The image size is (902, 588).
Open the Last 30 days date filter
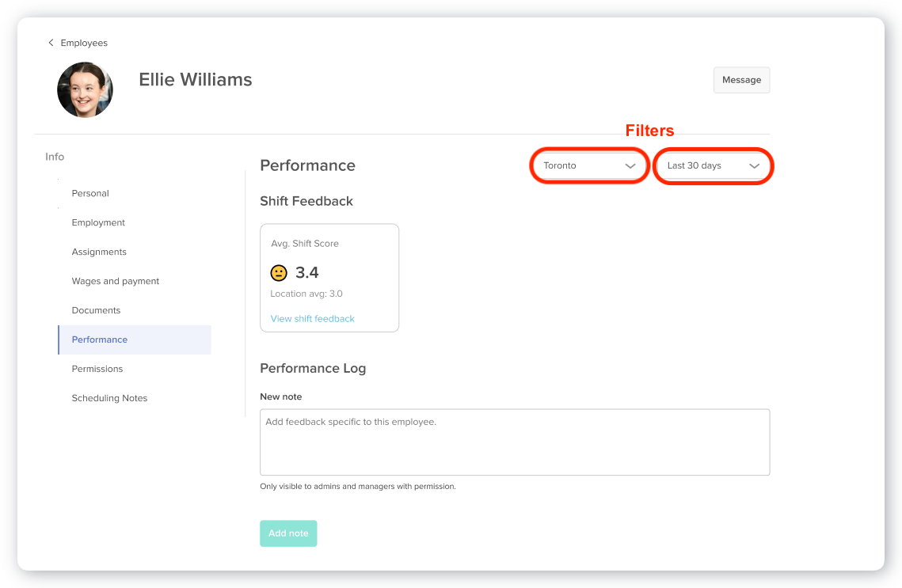coord(714,165)
